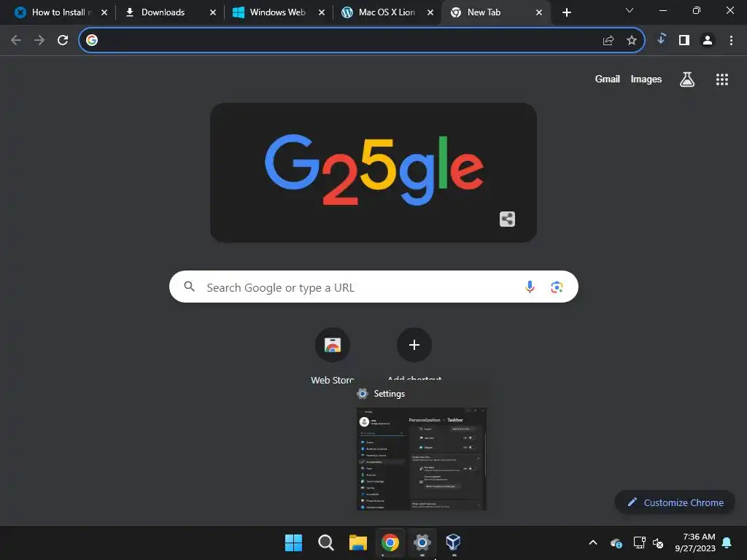Click Customize Chrome button

[x=675, y=502]
